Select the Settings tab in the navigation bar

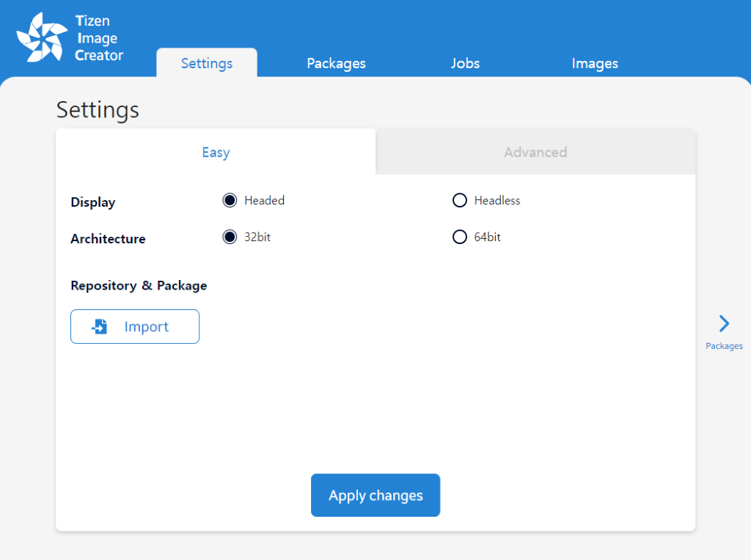point(206,64)
